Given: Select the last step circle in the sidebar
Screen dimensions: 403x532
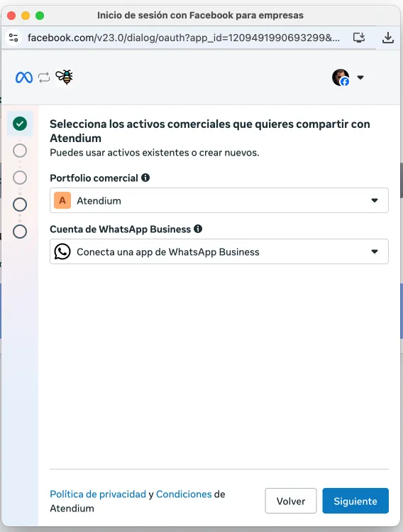Looking at the screenshot, I should [x=20, y=232].
